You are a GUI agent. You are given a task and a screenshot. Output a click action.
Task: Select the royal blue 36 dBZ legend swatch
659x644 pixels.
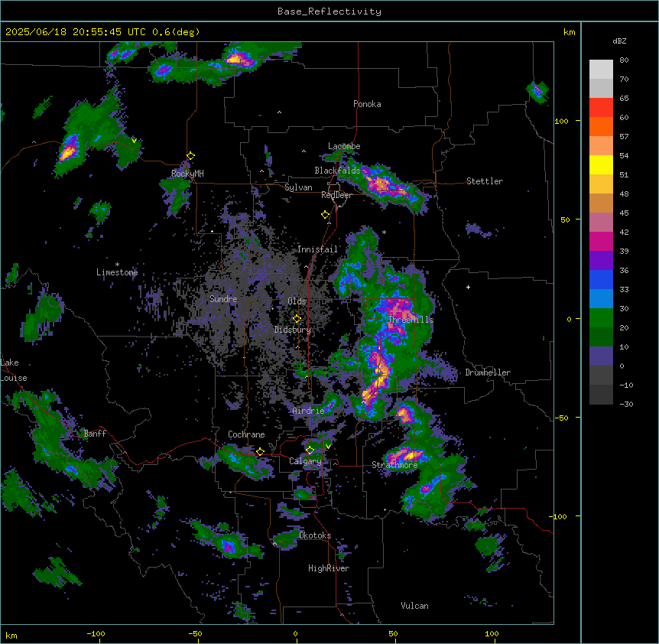pyautogui.click(x=601, y=279)
